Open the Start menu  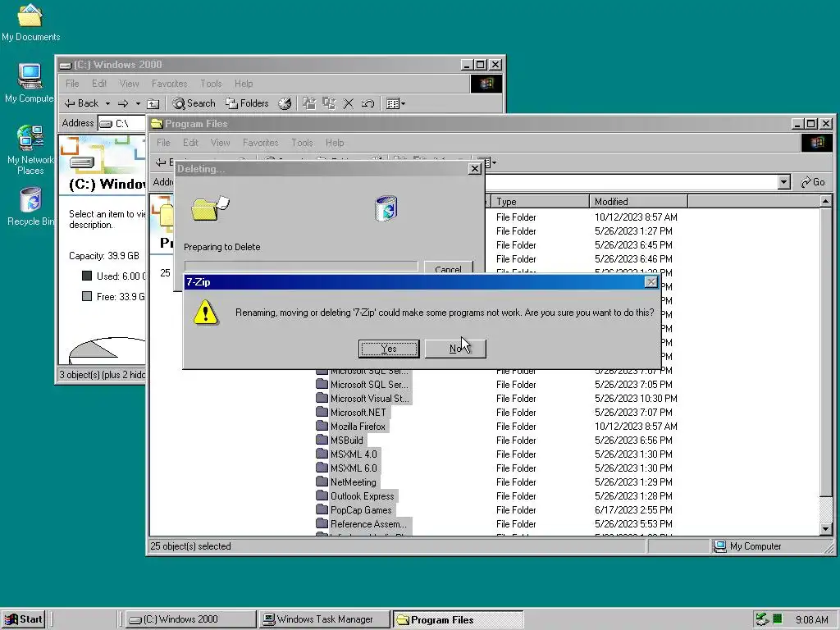[24, 619]
